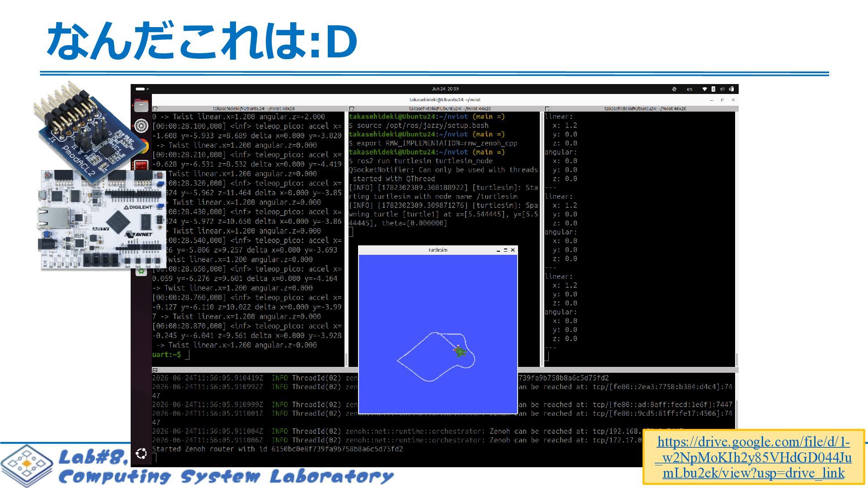Screen dimensions: 868x488
Task: Open the Google Drive link on the slide
Action: click(754, 457)
